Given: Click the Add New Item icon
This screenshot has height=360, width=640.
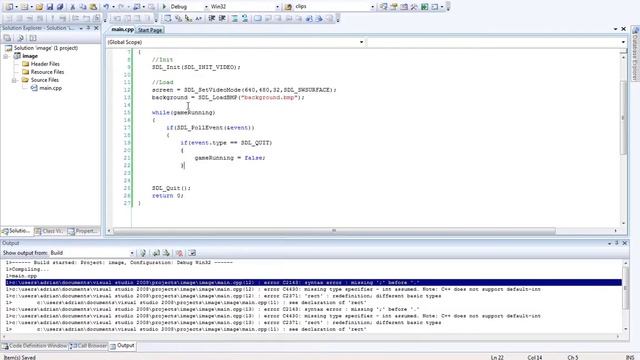Looking at the screenshot, I should [x=24, y=7].
